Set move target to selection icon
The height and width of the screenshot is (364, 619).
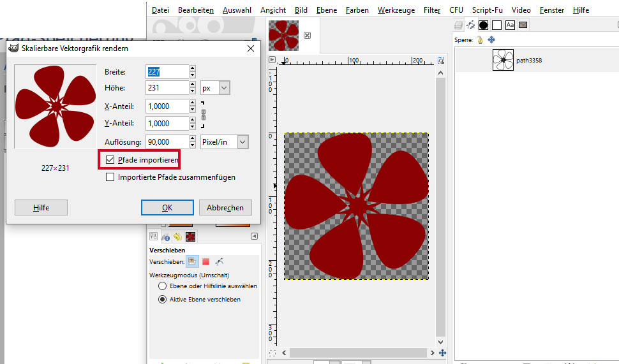click(x=205, y=261)
